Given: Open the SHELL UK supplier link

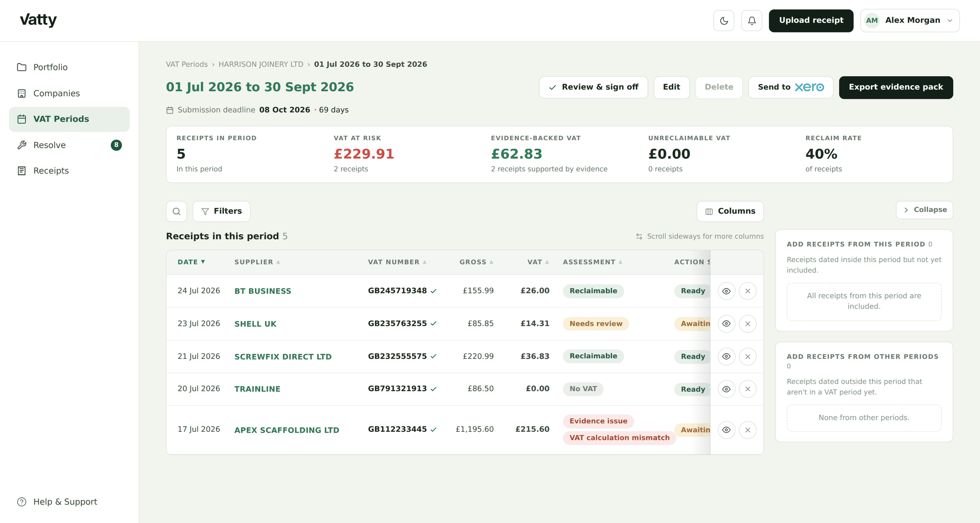Looking at the screenshot, I should (255, 324).
